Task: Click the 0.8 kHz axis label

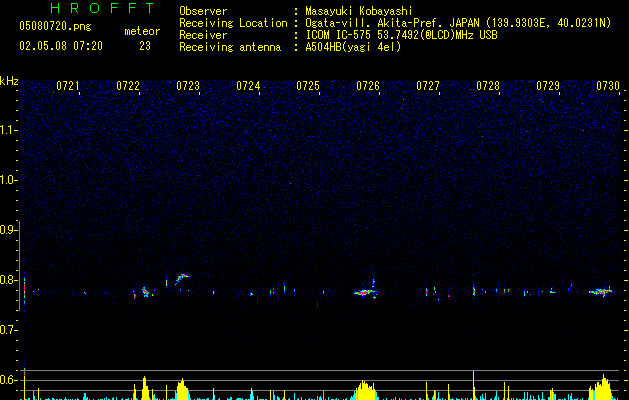Action: 9,280
